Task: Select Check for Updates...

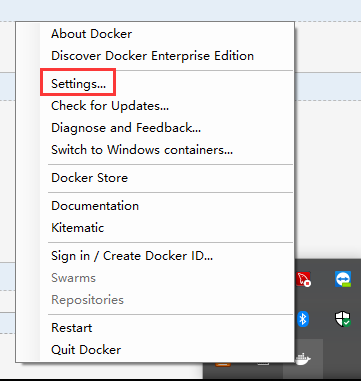Action: 110,106
